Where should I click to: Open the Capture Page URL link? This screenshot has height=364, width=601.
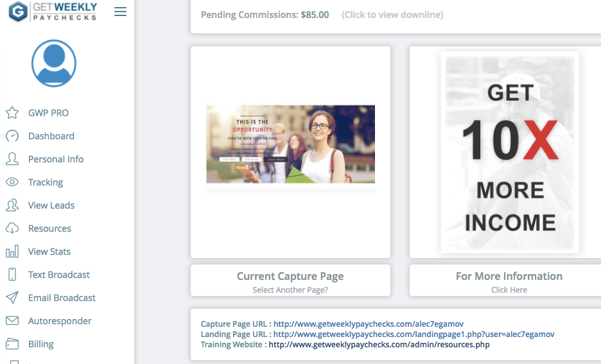click(369, 324)
